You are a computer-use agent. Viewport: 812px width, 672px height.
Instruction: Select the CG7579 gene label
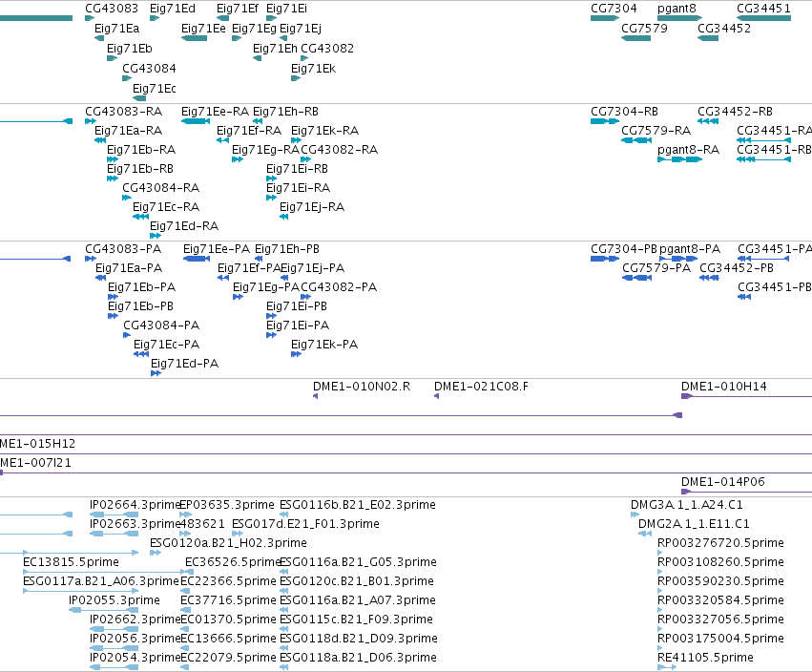tap(644, 28)
